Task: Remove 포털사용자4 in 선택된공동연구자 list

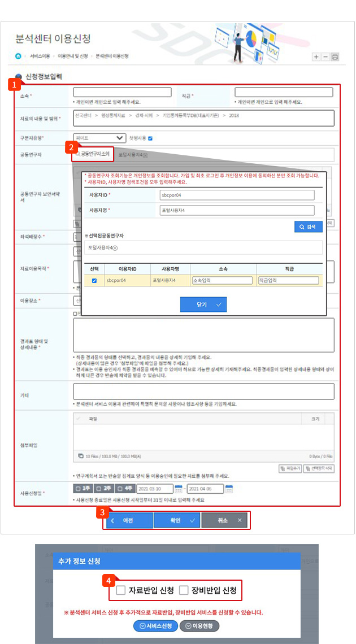Action: (x=115, y=247)
